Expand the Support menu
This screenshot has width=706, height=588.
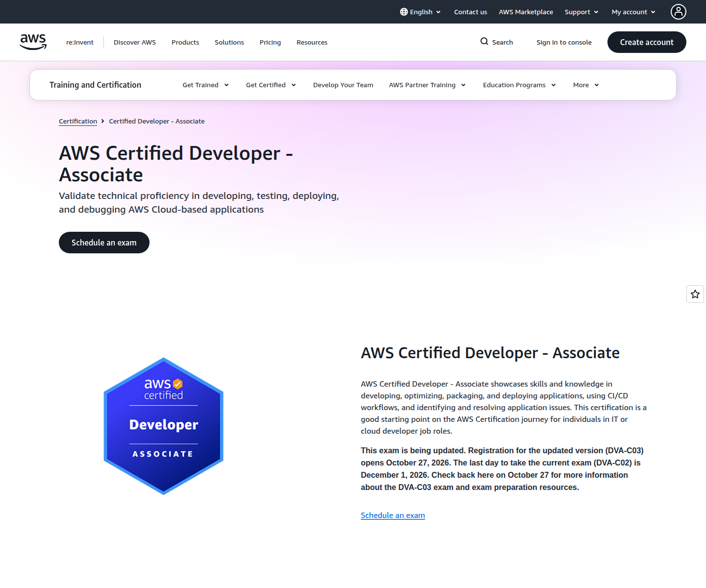[x=581, y=12]
